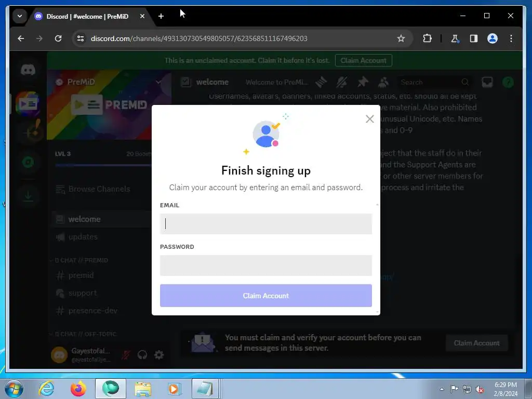The height and width of the screenshot is (399, 532).
Task: Launch Firefox from taskbar
Action: click(78, 389)
